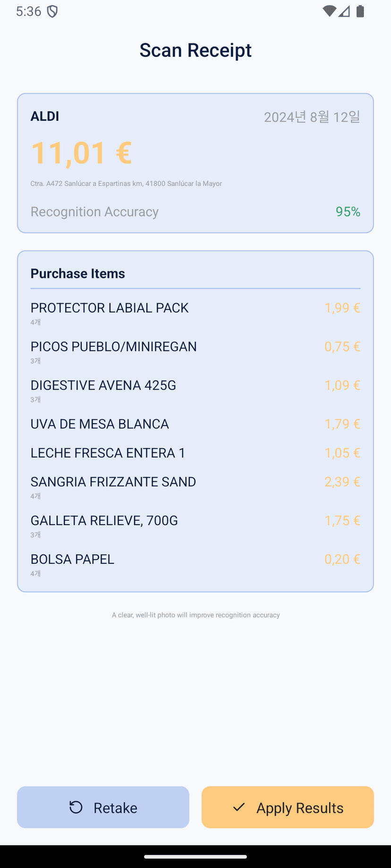391x868 pixels.
Task: Tap the UVA DE MESA BLANCA item
Action: point(195,424)
